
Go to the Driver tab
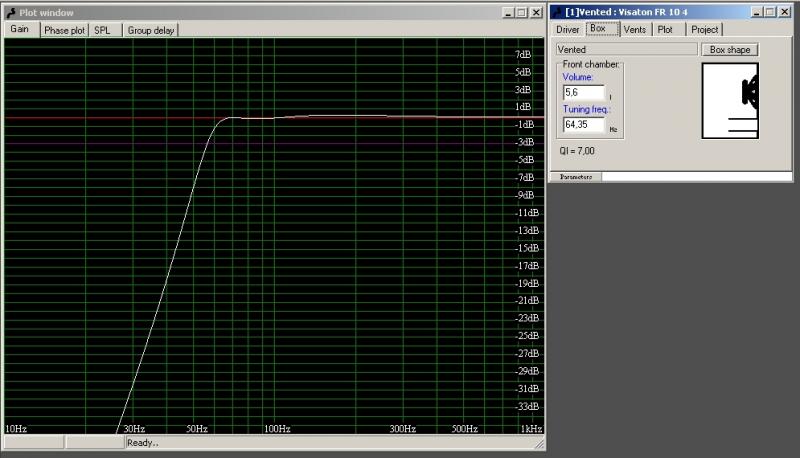[x=568, y=29]
